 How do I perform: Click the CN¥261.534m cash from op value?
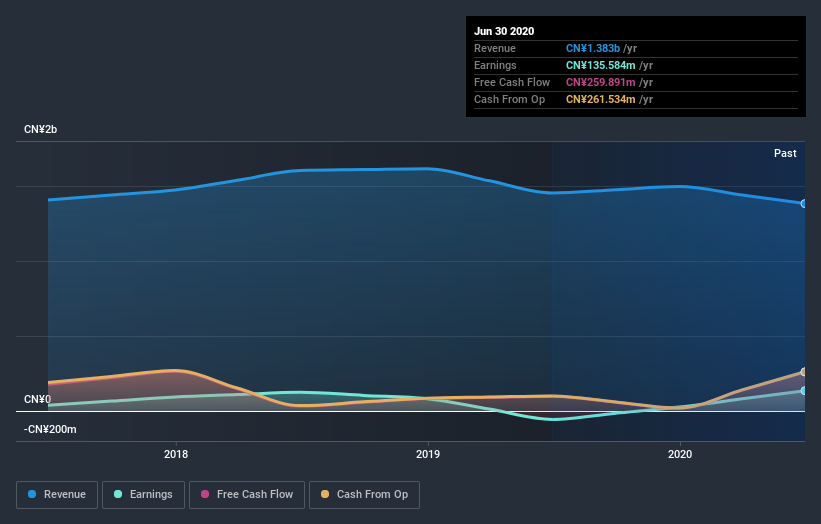point(601,99)
